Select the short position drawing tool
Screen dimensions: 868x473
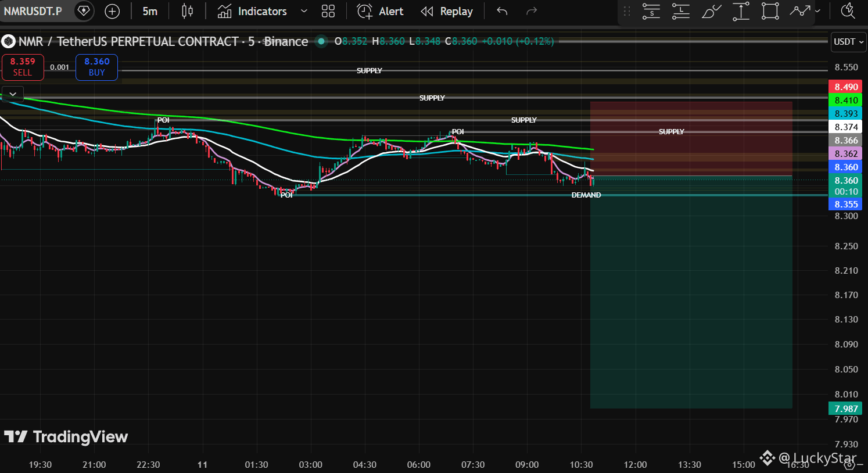[x=651, y=11]
